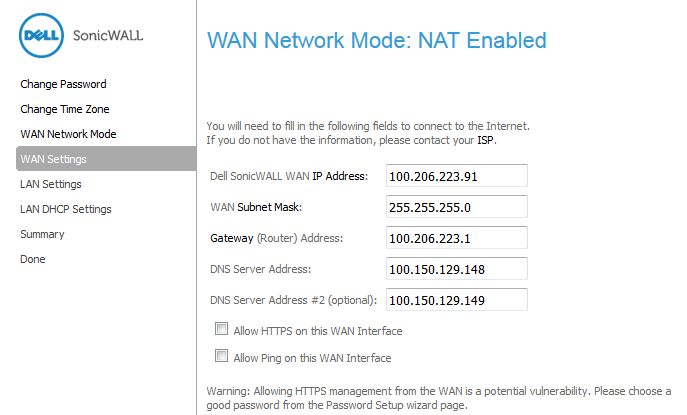This screenshot has width=687, height=415.
Task: Select the optional DNS Server #2 field
Action: click(x=457, y=300)
